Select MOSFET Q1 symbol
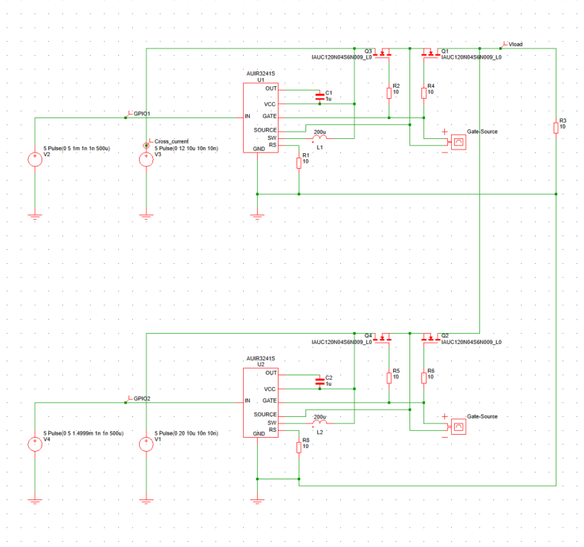This screenshot has width=584, height=547. (x=431, y=53)
